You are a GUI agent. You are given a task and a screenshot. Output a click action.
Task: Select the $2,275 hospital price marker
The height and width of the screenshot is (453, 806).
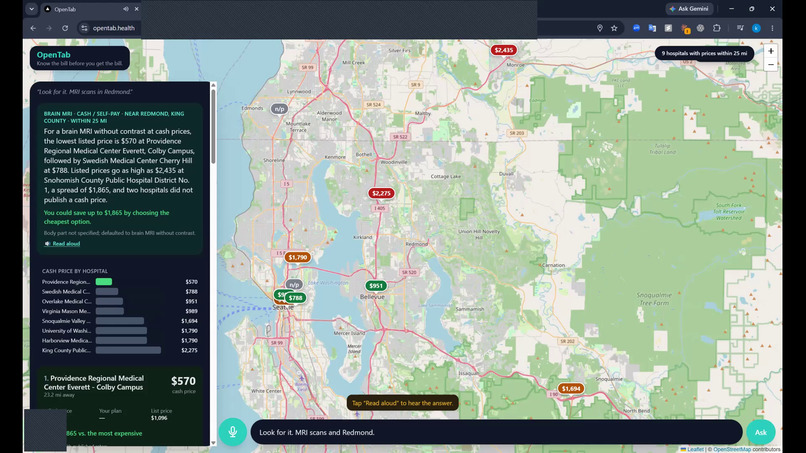click(381, 193)
